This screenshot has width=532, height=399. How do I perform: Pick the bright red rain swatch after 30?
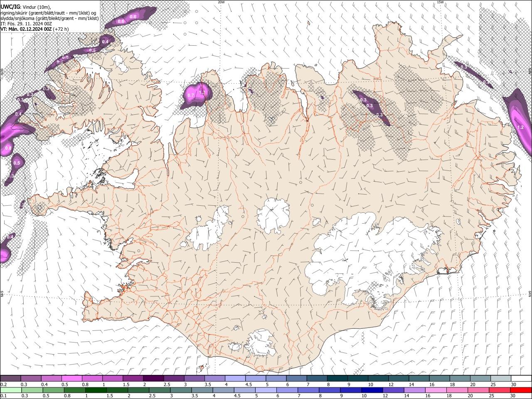[521, 390]
